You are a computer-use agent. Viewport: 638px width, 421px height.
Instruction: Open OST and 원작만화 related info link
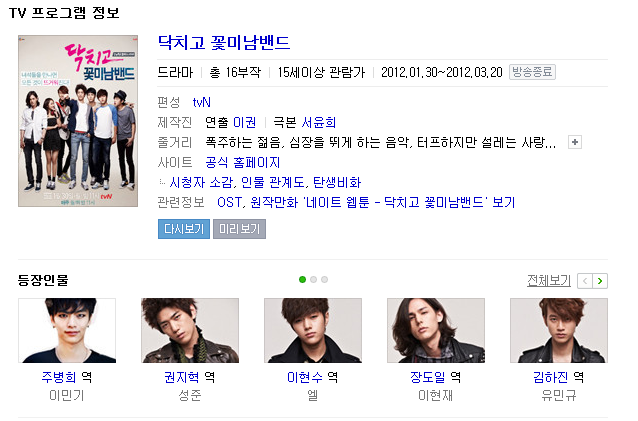[x=366, y=202]
